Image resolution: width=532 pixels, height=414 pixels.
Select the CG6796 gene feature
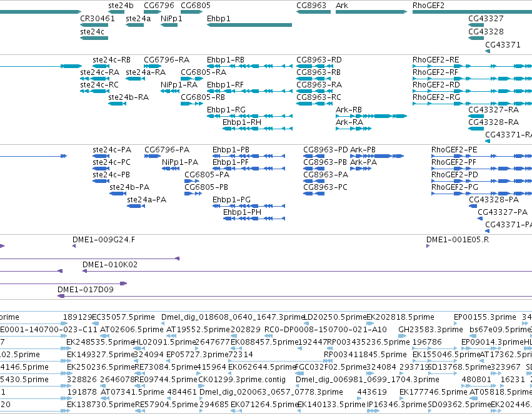[153, 12]
